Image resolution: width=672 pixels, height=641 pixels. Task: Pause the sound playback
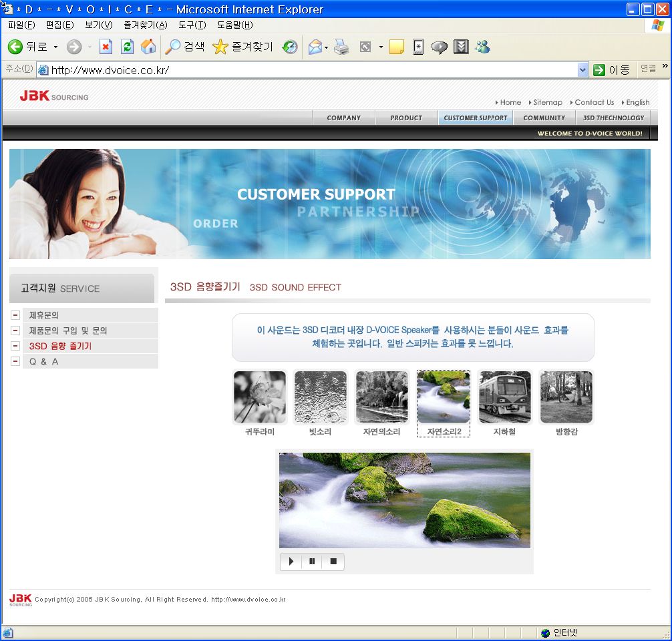click(312, 562)
